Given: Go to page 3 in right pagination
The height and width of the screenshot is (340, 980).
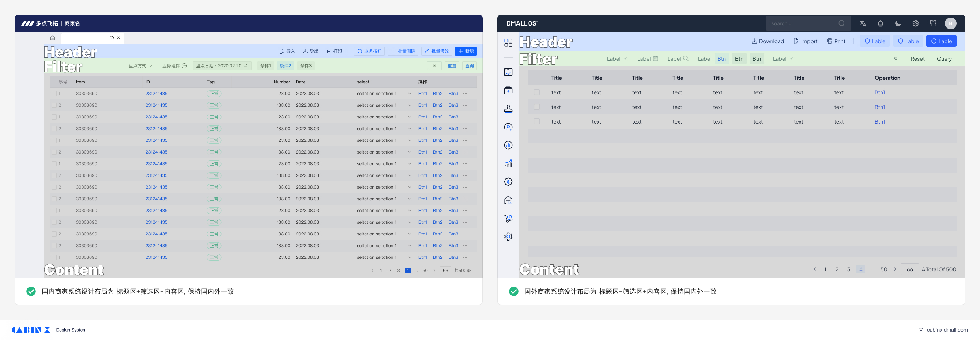Looking at the screenshot, I should pos(848,269).
